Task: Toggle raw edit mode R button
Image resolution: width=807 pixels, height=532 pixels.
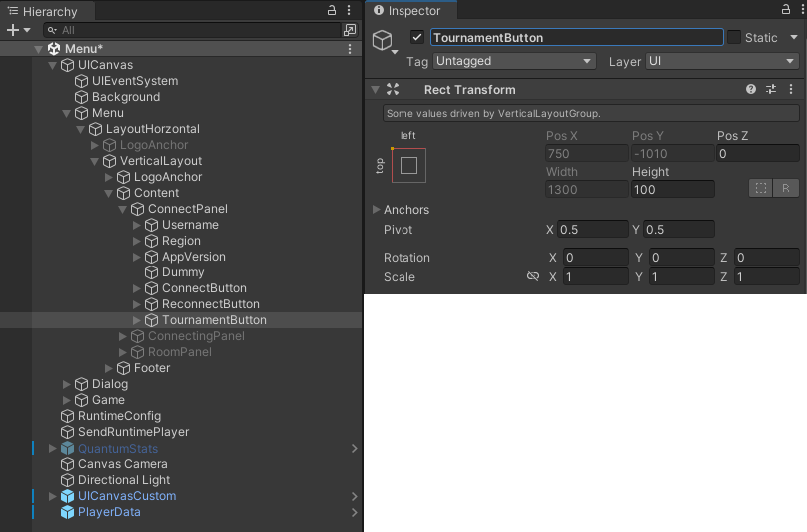Action: click(x=786, y=188)
